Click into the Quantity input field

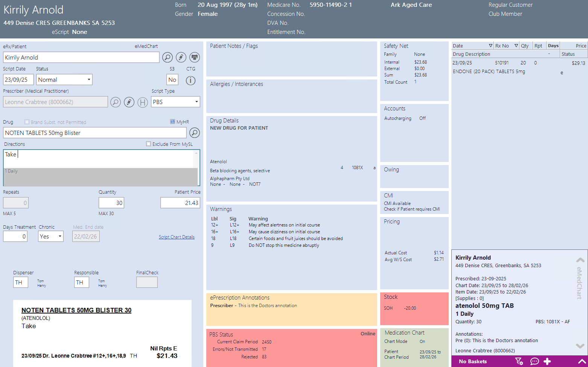click(x=111, y=203)
